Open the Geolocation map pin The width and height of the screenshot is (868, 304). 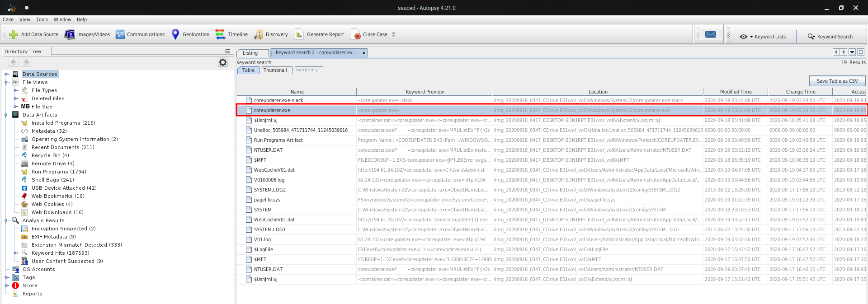[x=175, y=34]
